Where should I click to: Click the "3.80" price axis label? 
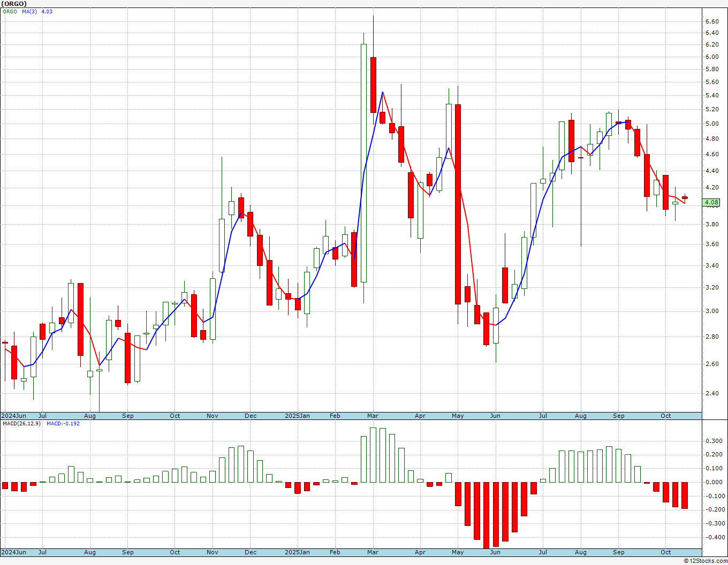pos(712,224)
